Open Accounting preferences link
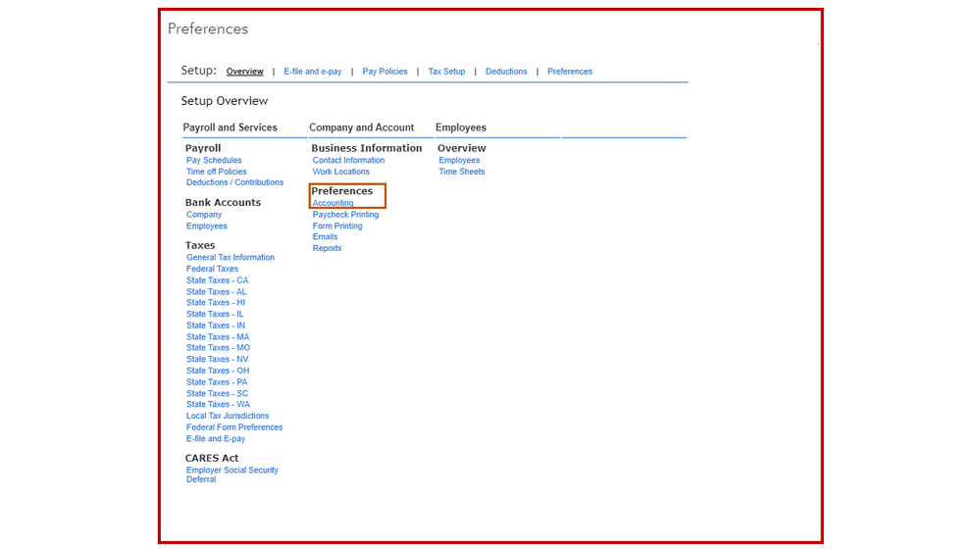 [x=333, y=203]
